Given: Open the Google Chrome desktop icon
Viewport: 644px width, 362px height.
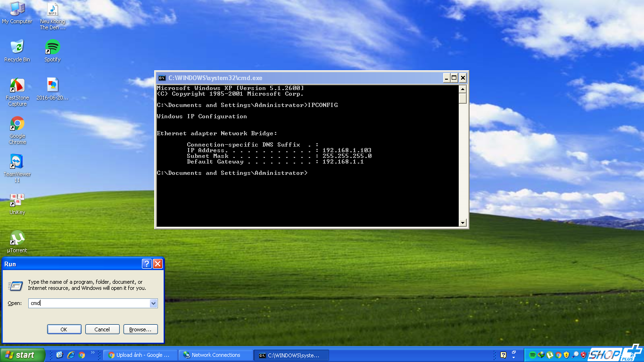Looking at the screenshot, I should pyautogui.click(x=17, y=124).
